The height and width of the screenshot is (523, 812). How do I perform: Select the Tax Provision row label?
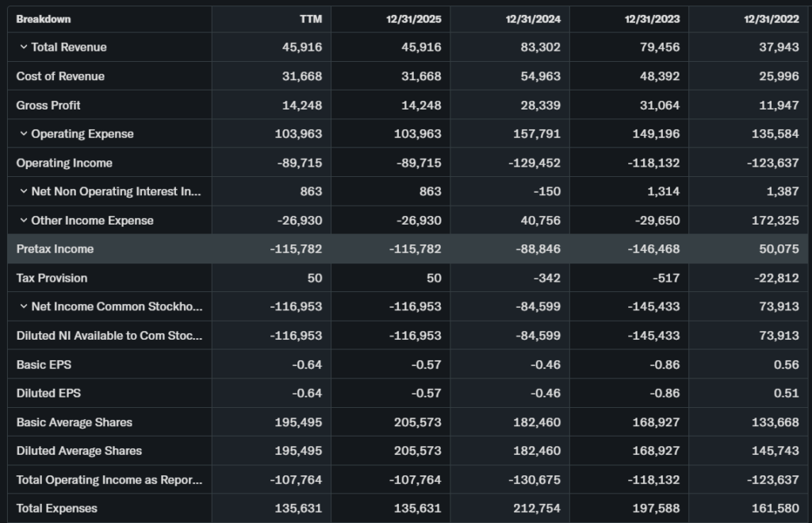52,278
